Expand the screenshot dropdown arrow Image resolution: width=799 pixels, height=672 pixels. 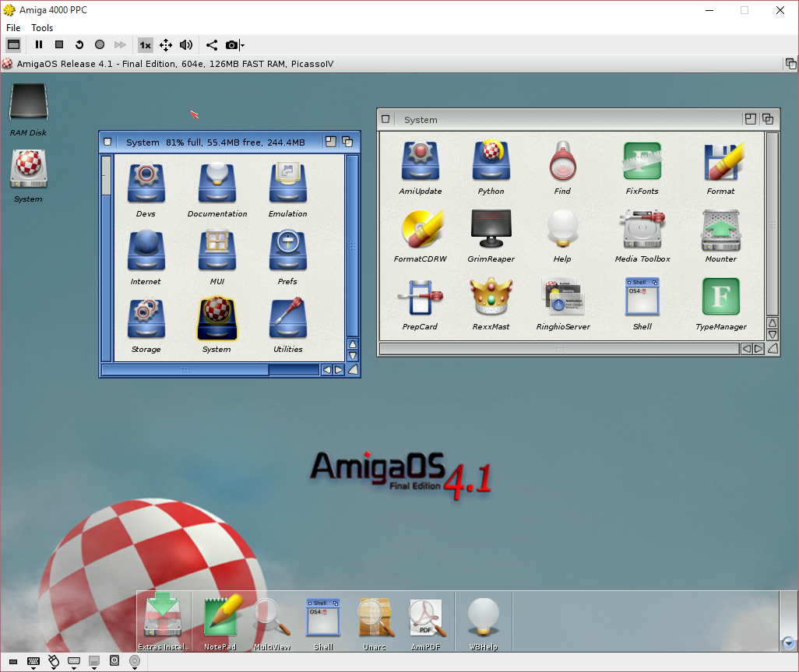coord(242,45)
